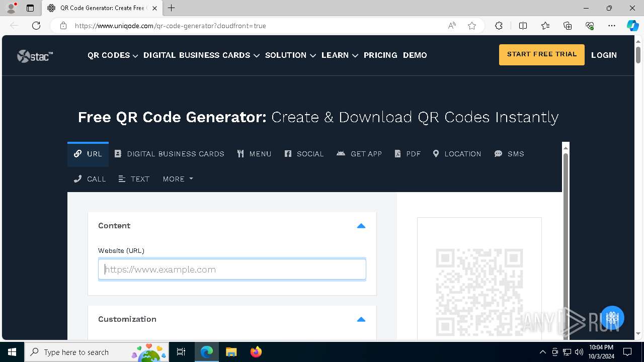Open a new tab with plus icon

coord(172,8)
